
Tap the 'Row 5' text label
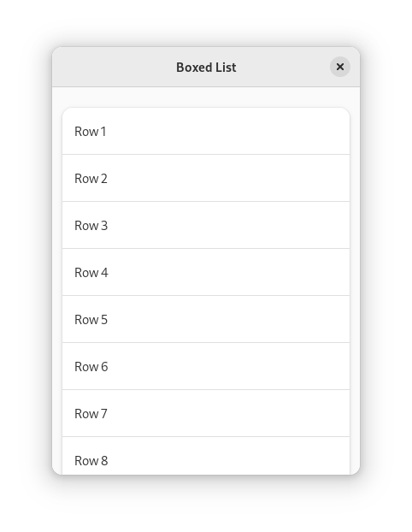point(91,320)
